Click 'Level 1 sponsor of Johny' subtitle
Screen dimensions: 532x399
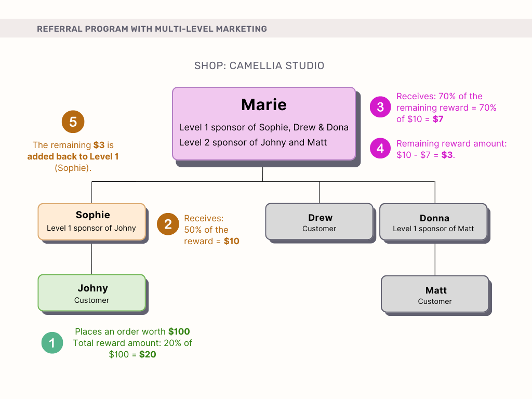click(91, 228)
